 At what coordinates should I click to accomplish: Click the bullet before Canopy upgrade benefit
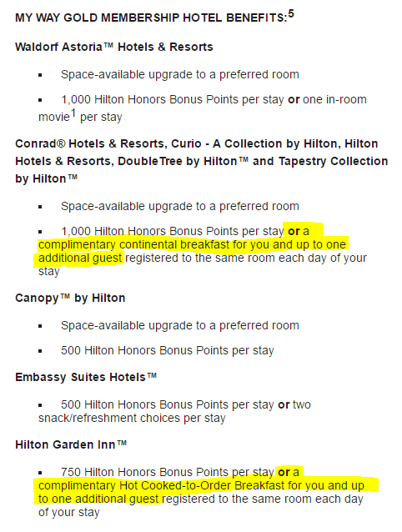[40, 326]
